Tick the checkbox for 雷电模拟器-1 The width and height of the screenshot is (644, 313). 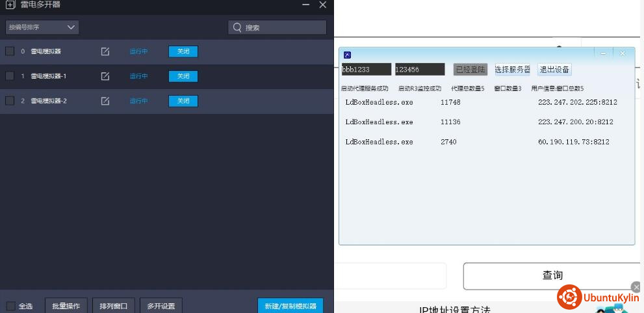10,76
